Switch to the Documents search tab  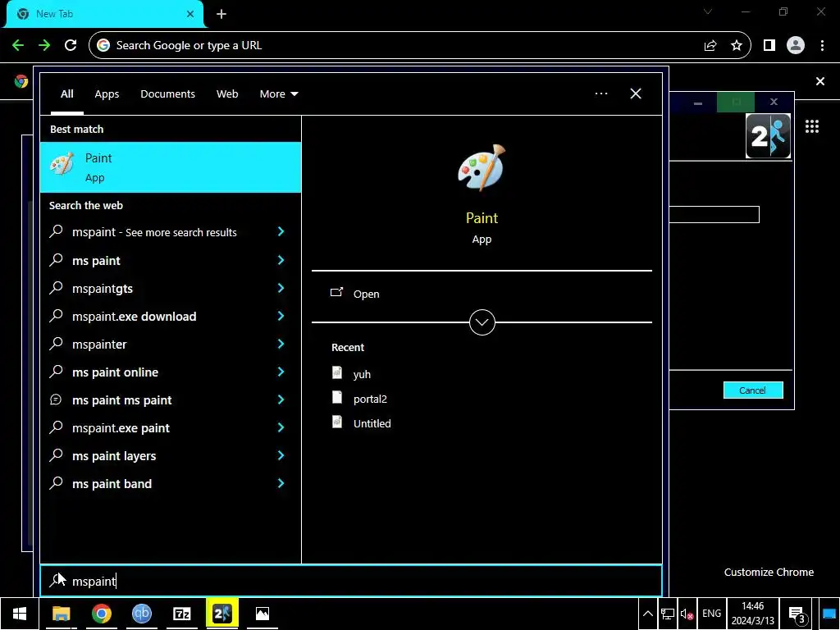tap(167, 94)
